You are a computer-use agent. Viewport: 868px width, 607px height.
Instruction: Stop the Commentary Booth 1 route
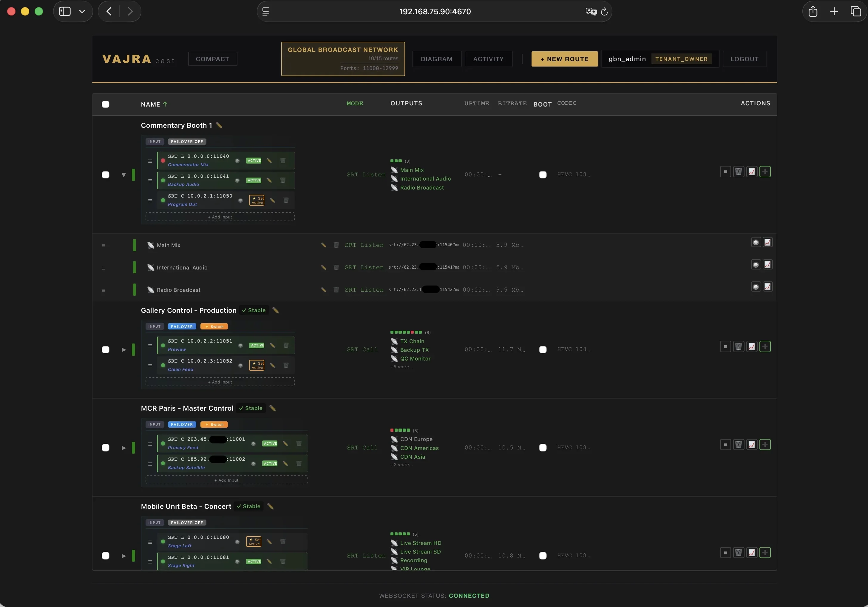click(726, 171)
